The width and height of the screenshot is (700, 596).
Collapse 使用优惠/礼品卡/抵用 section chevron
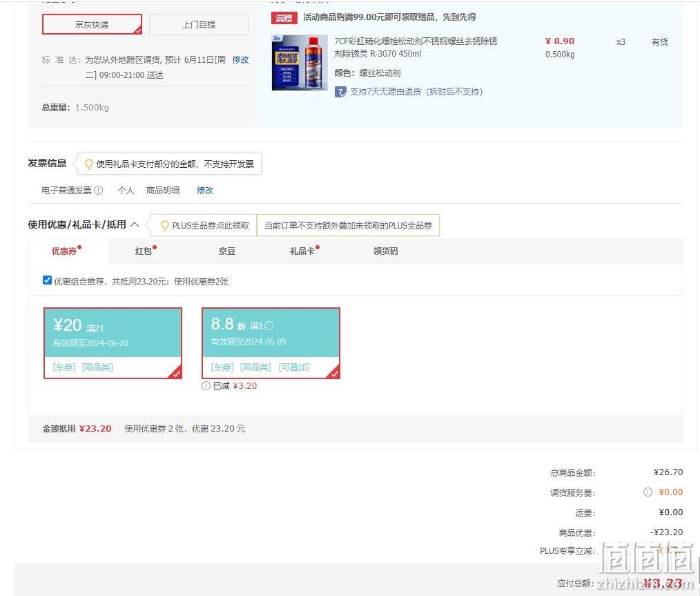click(135, 224)
